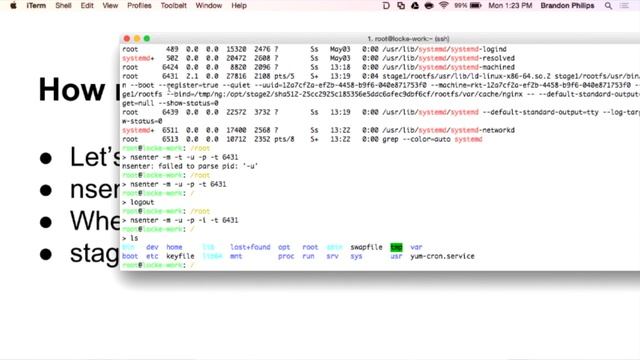This screenshot has height=360, width=640.
Task: Open the View menu
Action: point(110,6)
